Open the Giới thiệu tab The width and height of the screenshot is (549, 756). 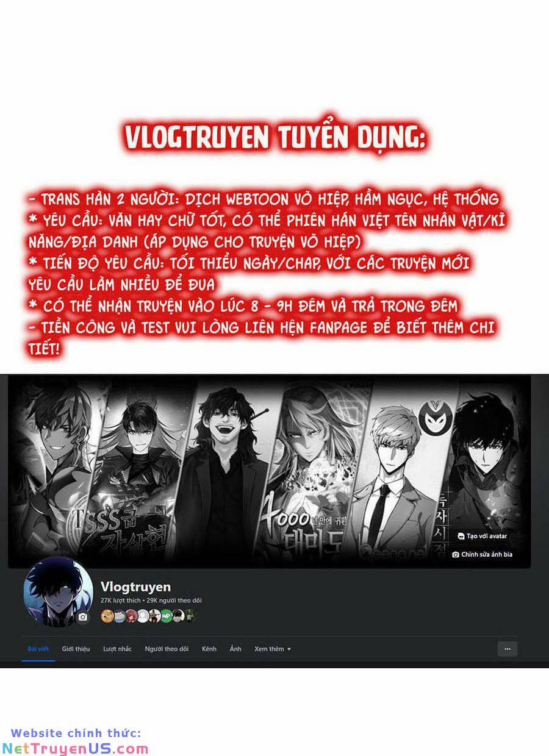[76, 649]
